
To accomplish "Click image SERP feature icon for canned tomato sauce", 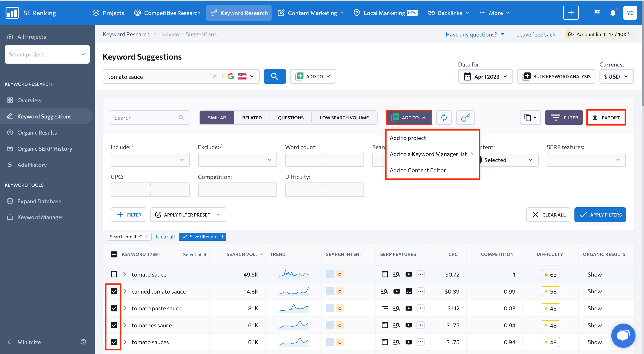I will [409, 291].
